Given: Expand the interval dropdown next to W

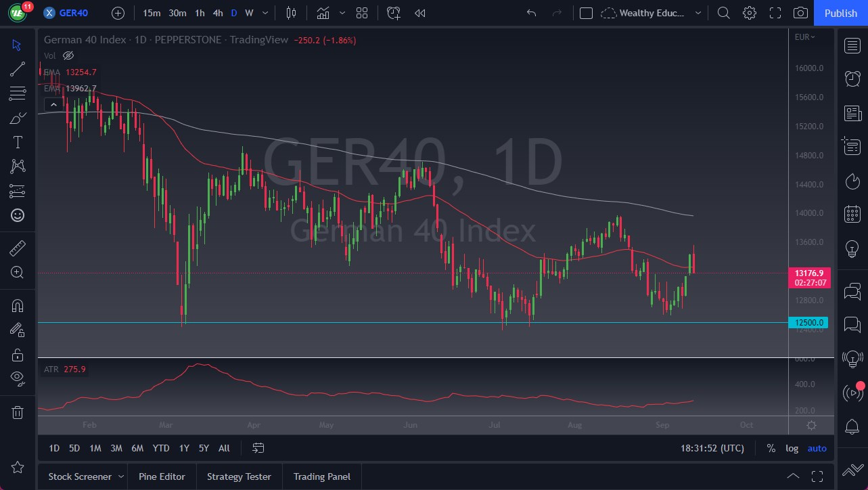Looking at the screenshot, I should click(x=265, y=13).
